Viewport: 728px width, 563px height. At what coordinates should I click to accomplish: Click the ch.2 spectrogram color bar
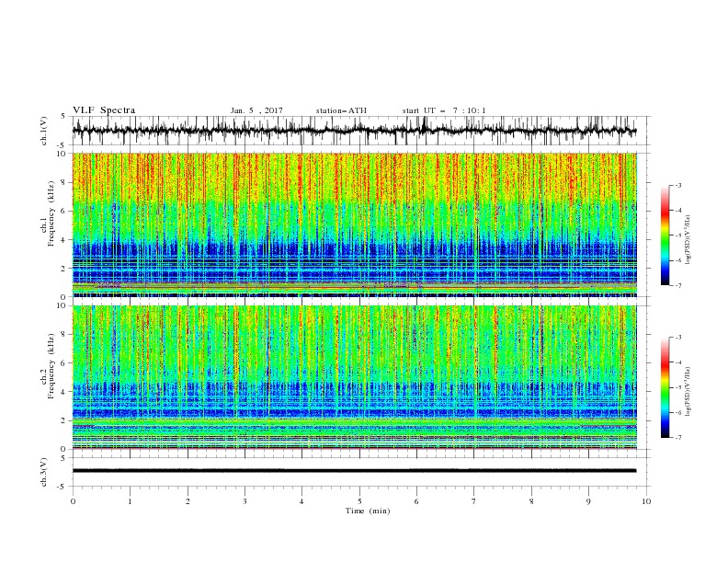(x=665, y=387)
